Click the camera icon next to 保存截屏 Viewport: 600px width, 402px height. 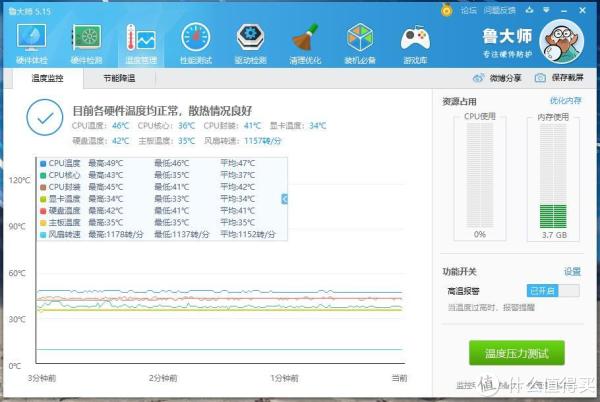[x=540, y=78]
